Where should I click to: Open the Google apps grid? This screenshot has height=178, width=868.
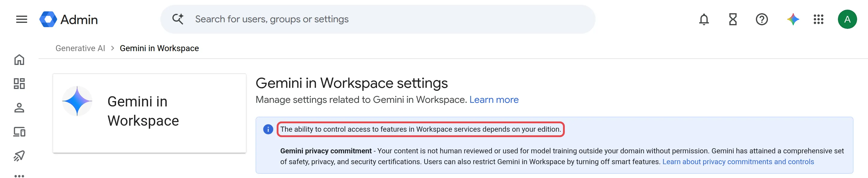(x=819, y=19)
